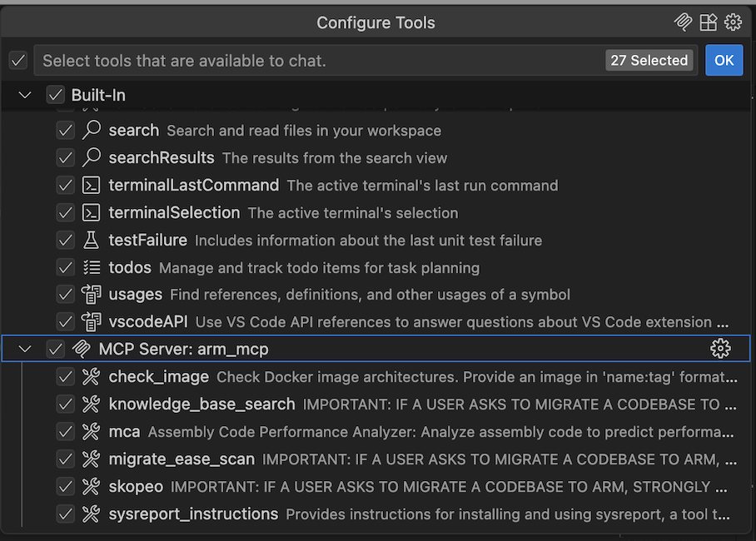This screenshot has height=541, width=756.
Task: Collapse the MCP Server: arm_mcp section
Action: point(24,349)
